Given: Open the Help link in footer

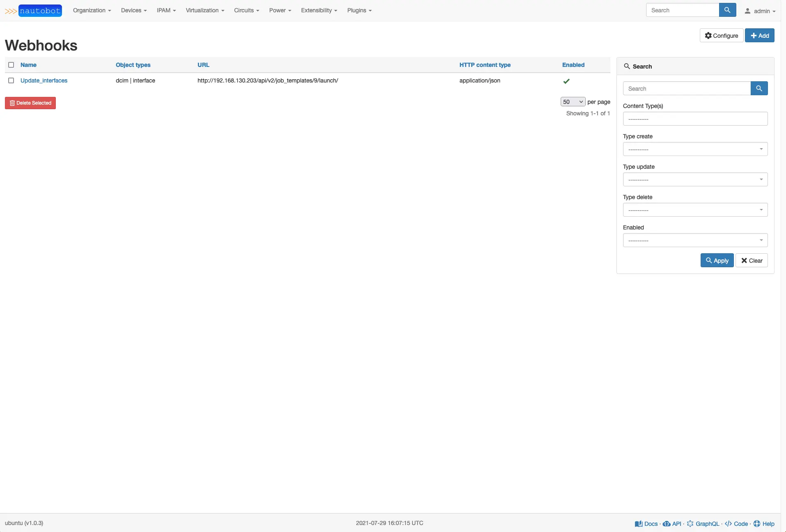Looking at the screenshot, I should coord(764,524).
